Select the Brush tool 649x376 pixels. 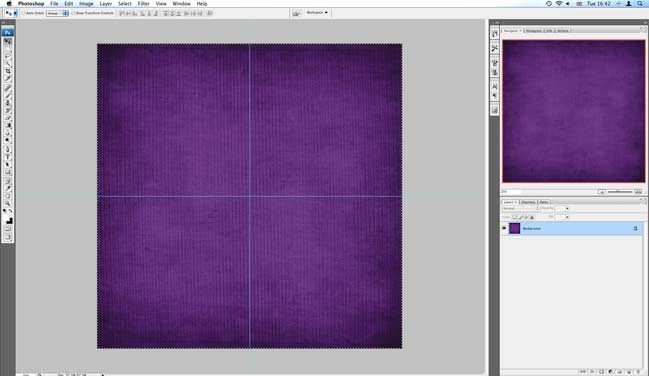(x=8, y=95)
